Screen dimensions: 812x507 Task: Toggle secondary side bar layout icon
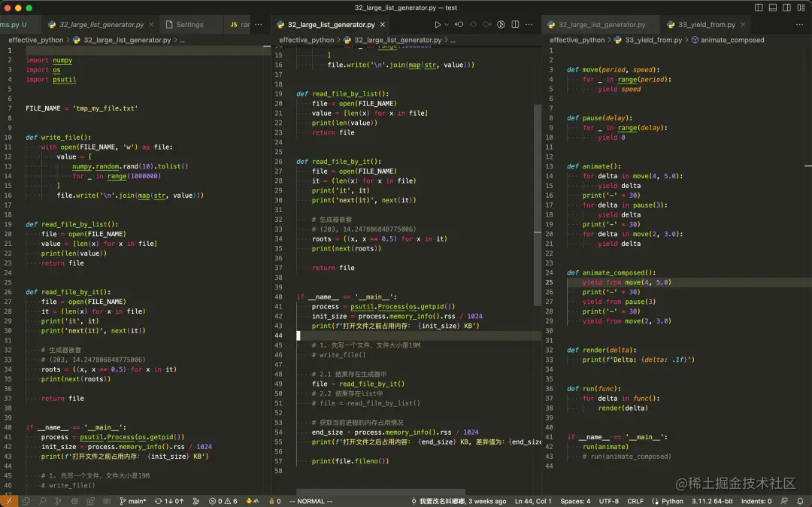[786, 8]
